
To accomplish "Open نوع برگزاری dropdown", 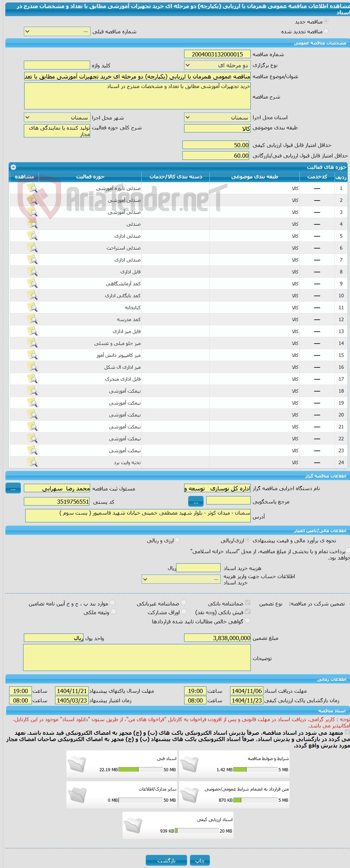I will (217, 65).
